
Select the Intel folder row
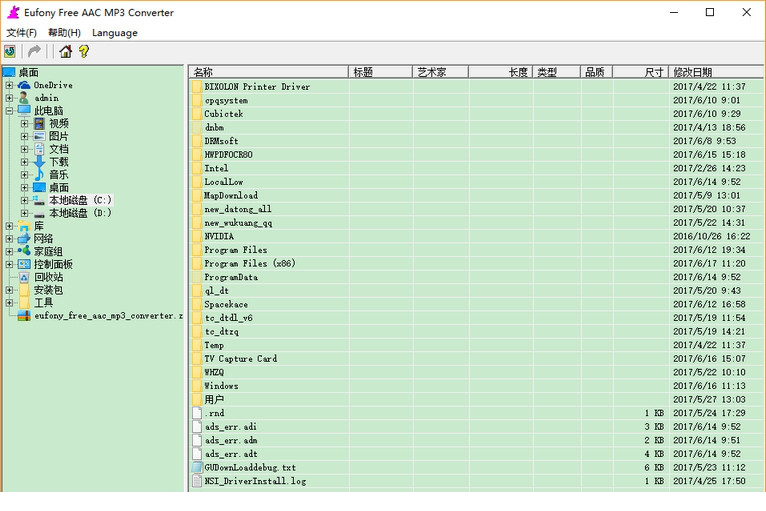pos(476,168)
